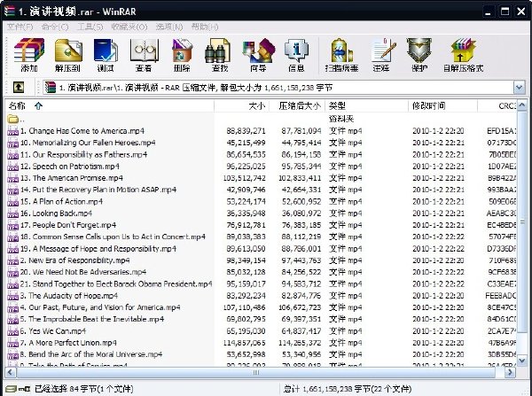This screenshot has height=396, width=532.
Task: Select '4. Our Past, Future, and Vision' file
Action: coord(100,307)
